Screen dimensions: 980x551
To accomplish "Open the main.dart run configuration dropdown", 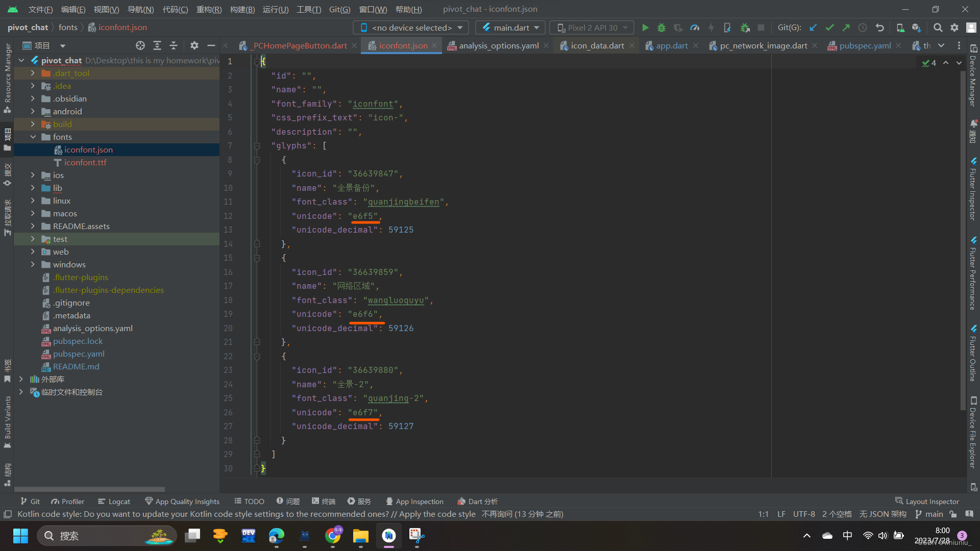I will [510, 27].
